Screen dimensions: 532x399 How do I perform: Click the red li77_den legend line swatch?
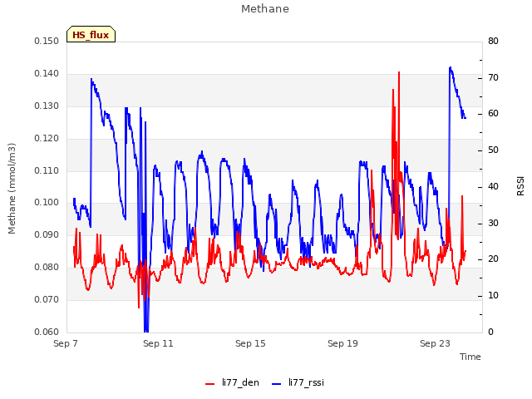(x=210, y=384)
